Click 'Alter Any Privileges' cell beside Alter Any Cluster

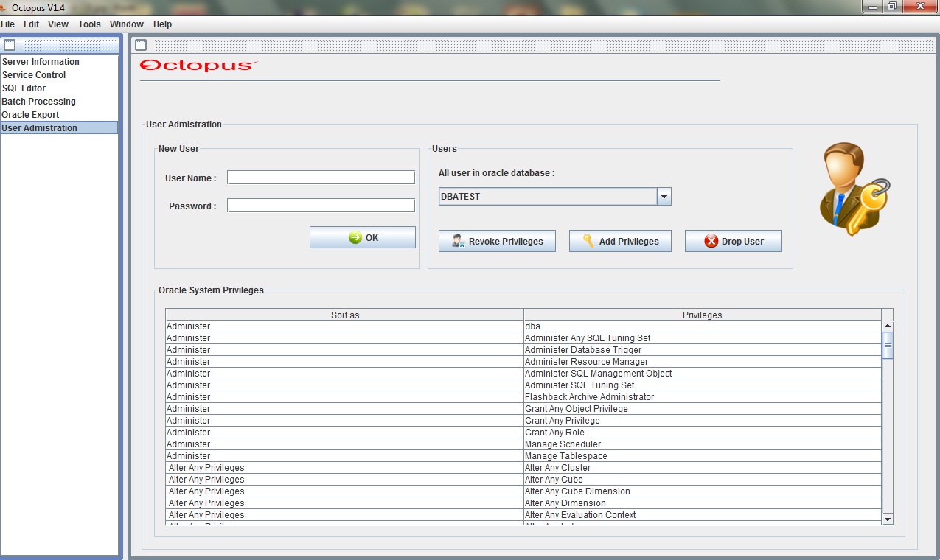click(x=344, y=468)
